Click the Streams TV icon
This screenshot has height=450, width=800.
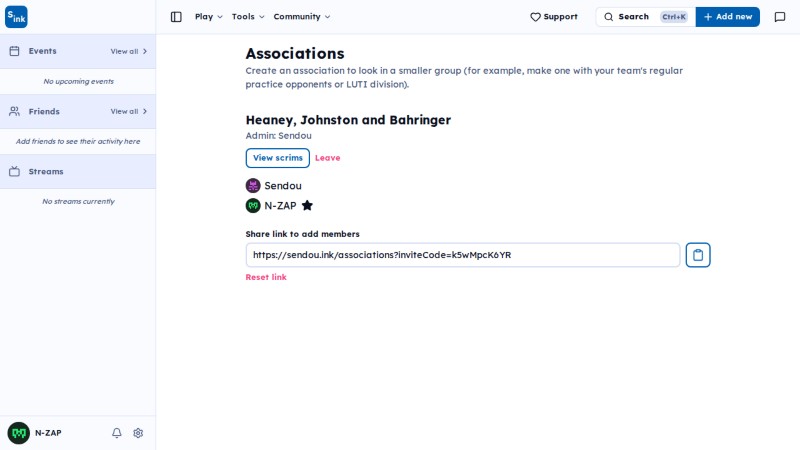click(14, 171)
